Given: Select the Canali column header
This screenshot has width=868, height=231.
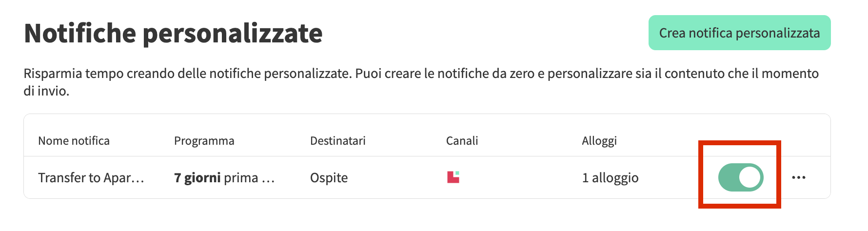Looking at the screenshot, I should tap(462, 141).
